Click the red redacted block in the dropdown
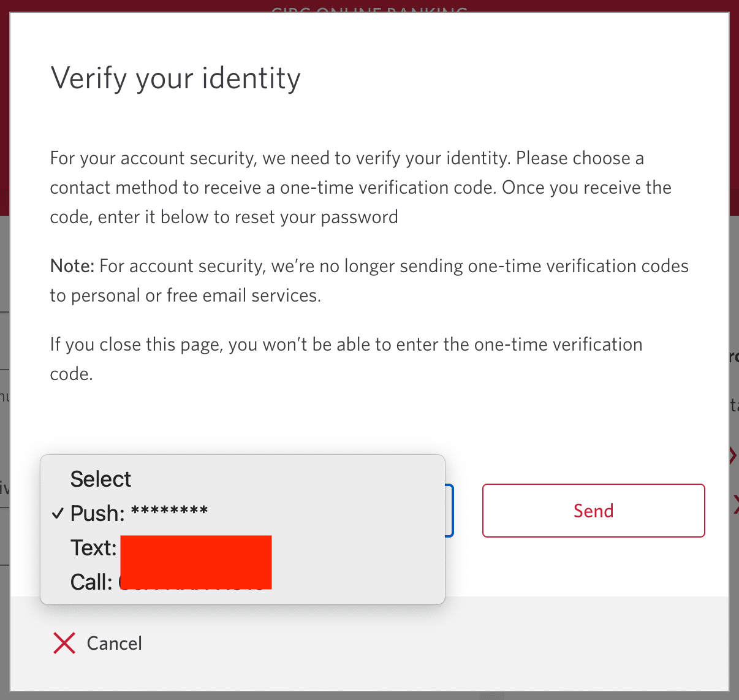 click(196, 562)
